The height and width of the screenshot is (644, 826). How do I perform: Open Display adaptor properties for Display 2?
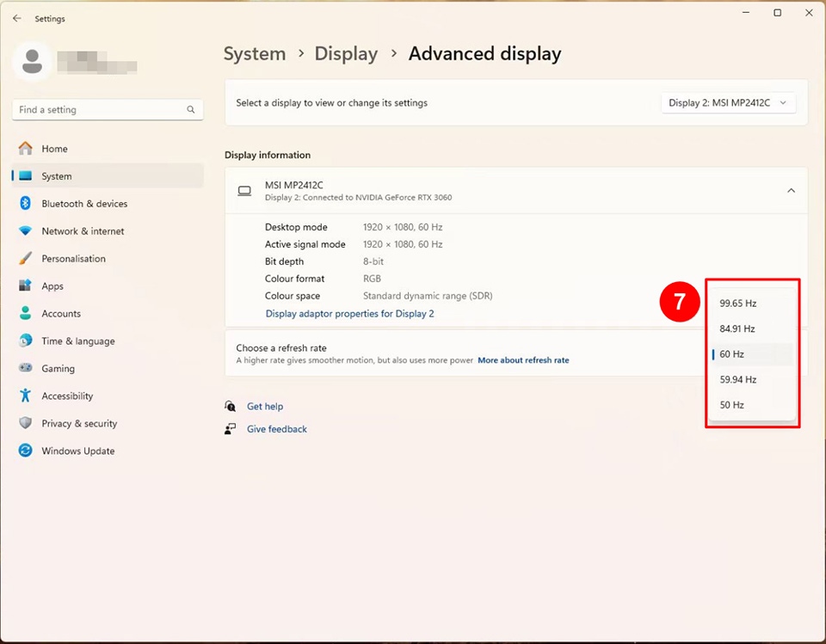350,313
